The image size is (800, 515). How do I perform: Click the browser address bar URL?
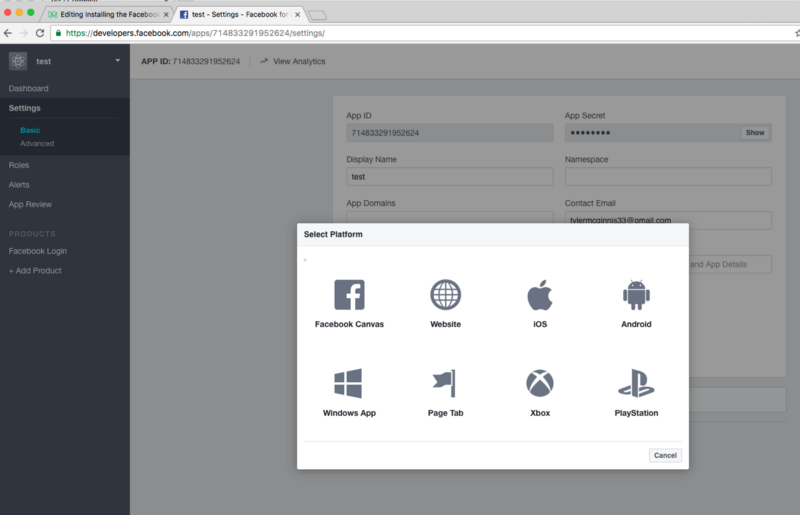pos(195,33)
